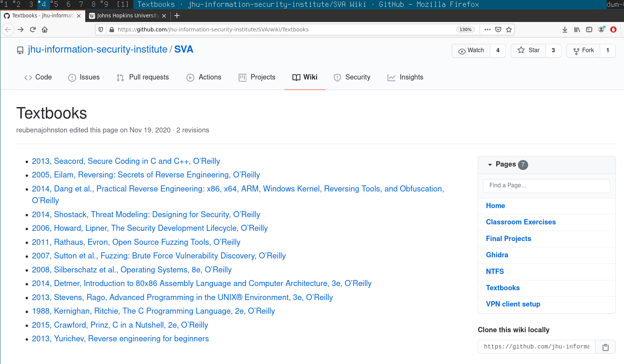The width and height of the screenshot is (624, 364).
Task: View the watchers count 4
Action: [x=498, y=50]
